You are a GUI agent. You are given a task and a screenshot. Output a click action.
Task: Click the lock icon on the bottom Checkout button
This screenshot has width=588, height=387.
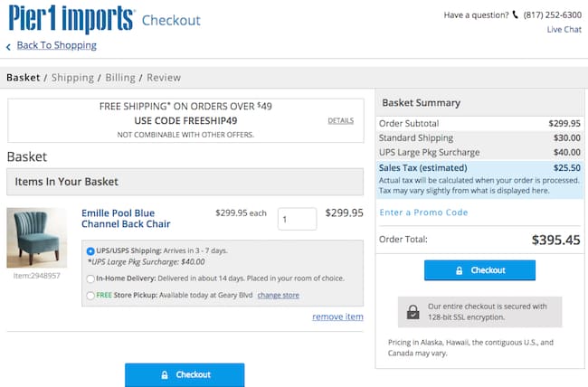pos(164,374)
